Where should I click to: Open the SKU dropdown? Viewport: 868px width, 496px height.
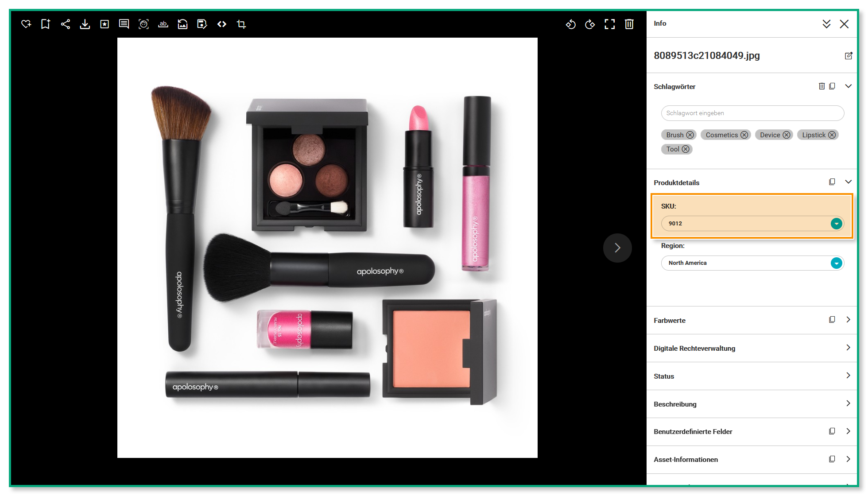click(836, 224)
